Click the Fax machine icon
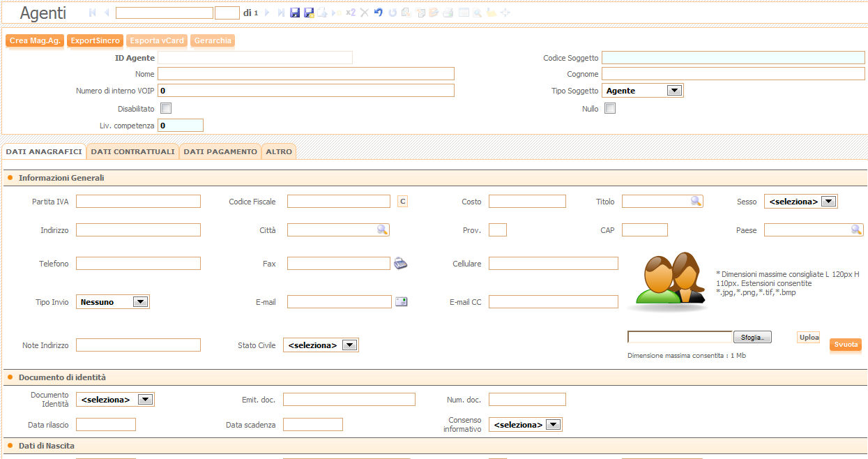The width and height of the screenshot is (868, 459). pyautogui.click(x=400, y=263)
